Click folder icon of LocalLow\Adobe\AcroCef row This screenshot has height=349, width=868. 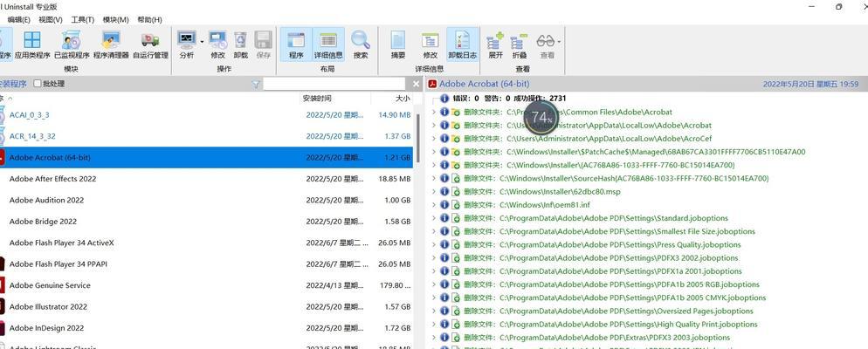[456, 139]
